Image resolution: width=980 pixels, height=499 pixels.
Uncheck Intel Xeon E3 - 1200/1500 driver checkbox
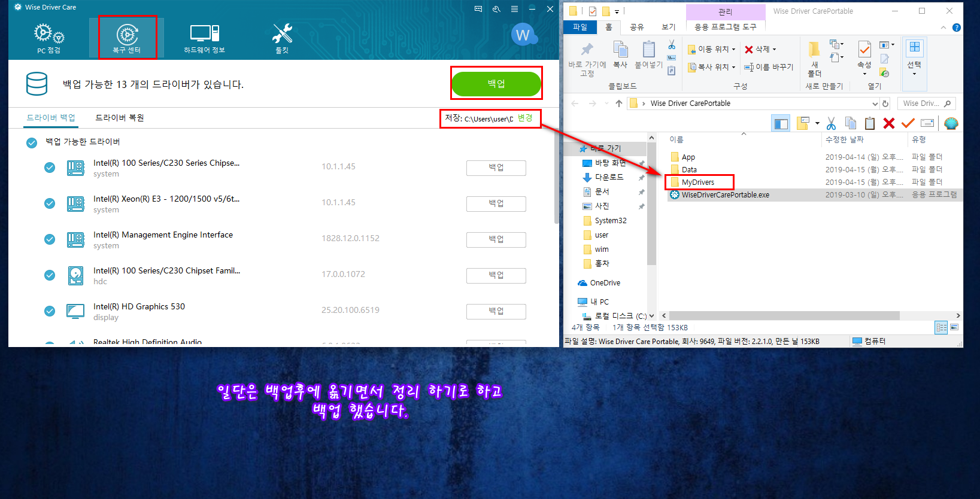point(50,203)
